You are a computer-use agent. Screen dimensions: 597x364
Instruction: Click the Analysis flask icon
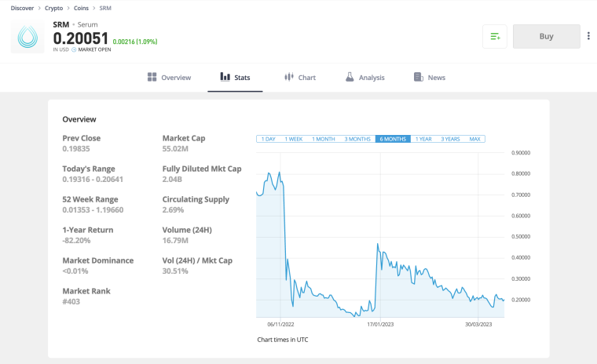[x=350, y=77]
